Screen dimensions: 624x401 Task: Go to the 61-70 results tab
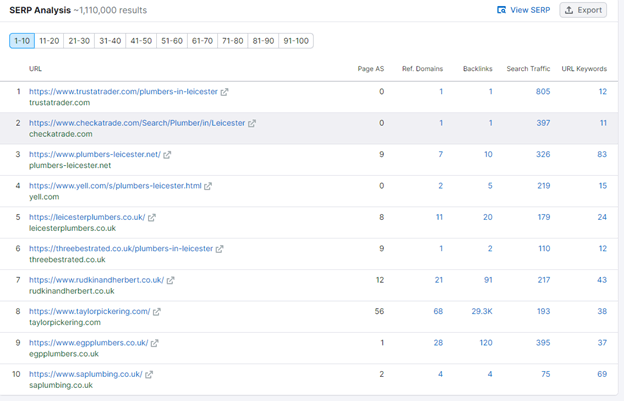pyautogui.click(x=202, y=41)
